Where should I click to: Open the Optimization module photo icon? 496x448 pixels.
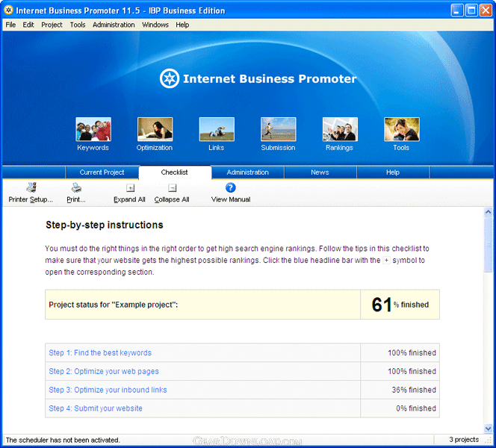tap(155, 129)
